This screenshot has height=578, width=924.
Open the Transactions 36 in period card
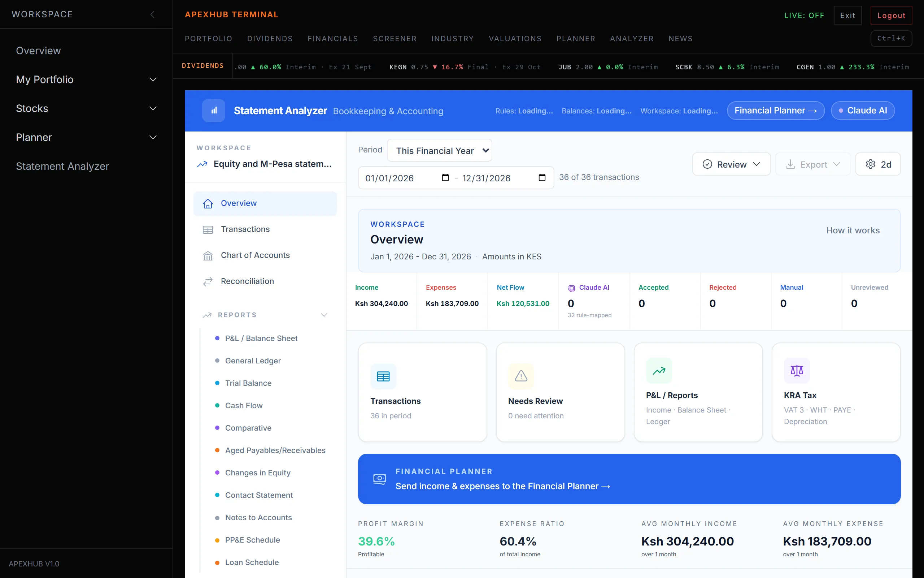[x=422, y=392]
